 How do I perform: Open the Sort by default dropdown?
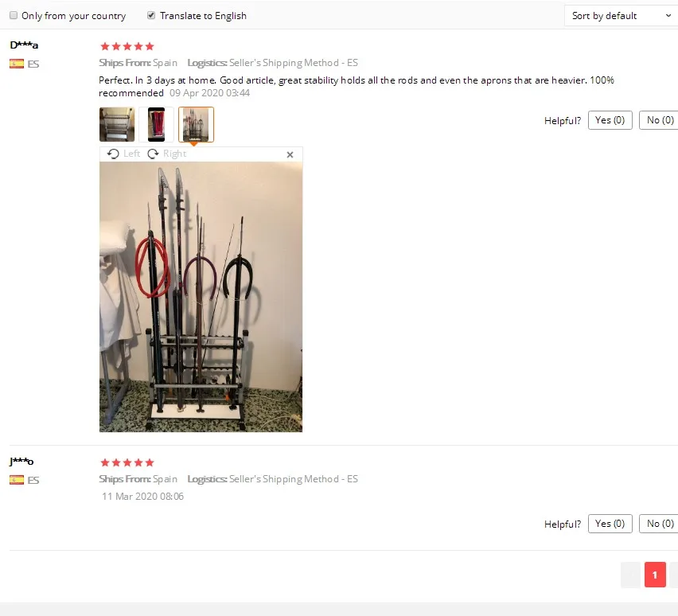621,16
